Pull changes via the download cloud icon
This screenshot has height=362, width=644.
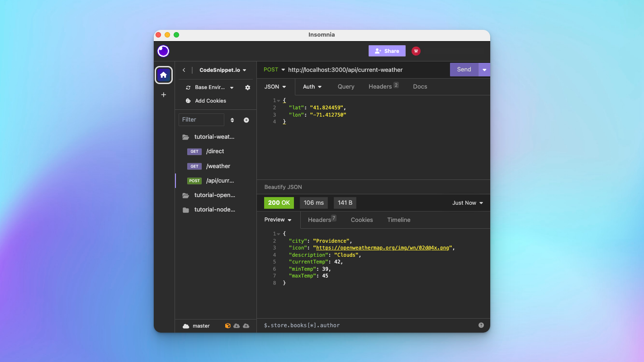(237, 325)
